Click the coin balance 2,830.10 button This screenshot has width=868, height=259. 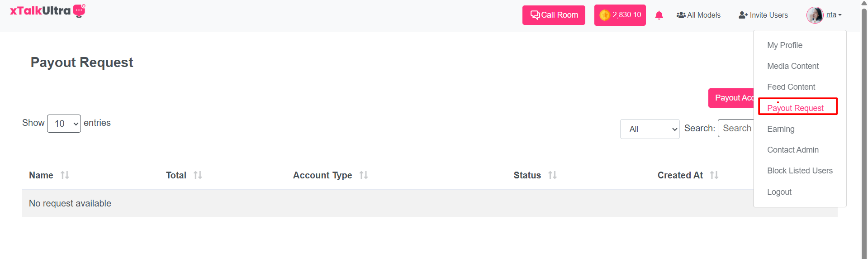(x=620, y=15)
